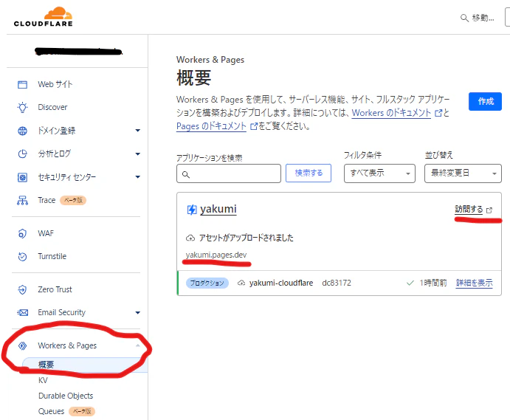Screen dimensions: 510x420
Task: Click the ドメイン登録 globe icon
Action: point(22,131)
